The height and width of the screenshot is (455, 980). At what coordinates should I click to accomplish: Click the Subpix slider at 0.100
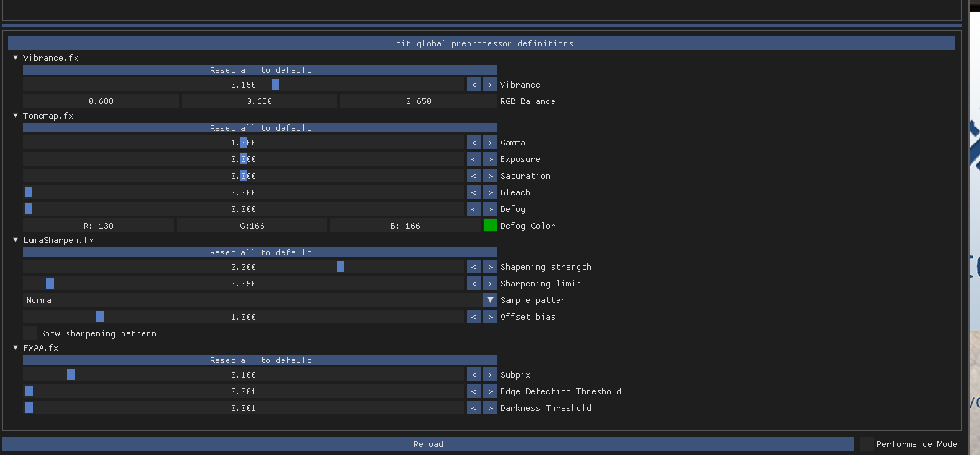point(243,375)
